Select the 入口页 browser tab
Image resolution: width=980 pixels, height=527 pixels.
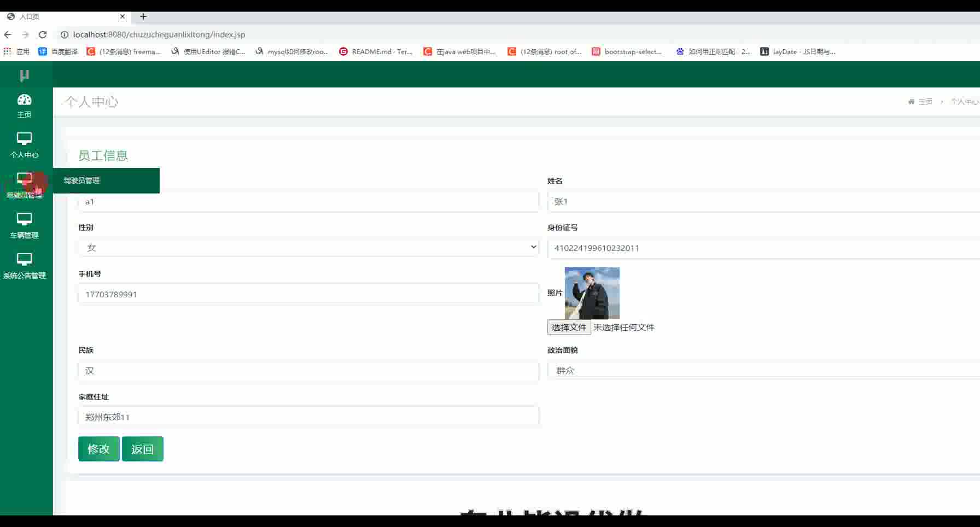[x=66, y=16]
